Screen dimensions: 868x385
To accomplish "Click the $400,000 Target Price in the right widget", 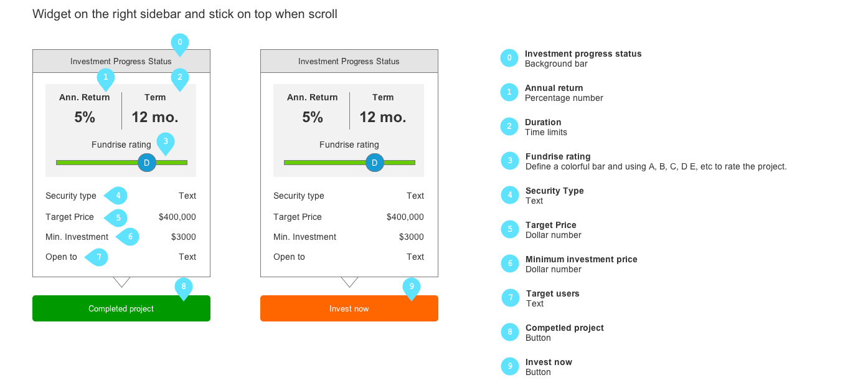I will coord(405,217).
